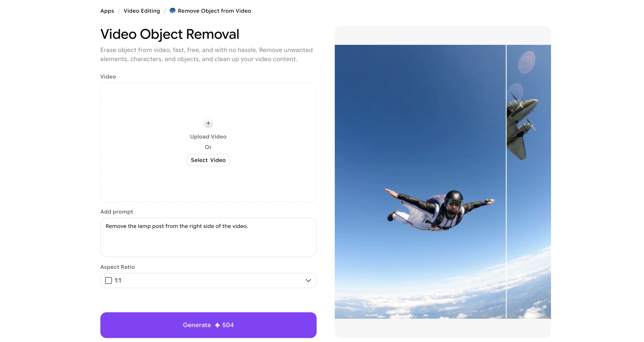Click the Add prompt field label
This screenshot has width=644, height=342.
click(x=116, y=212)
